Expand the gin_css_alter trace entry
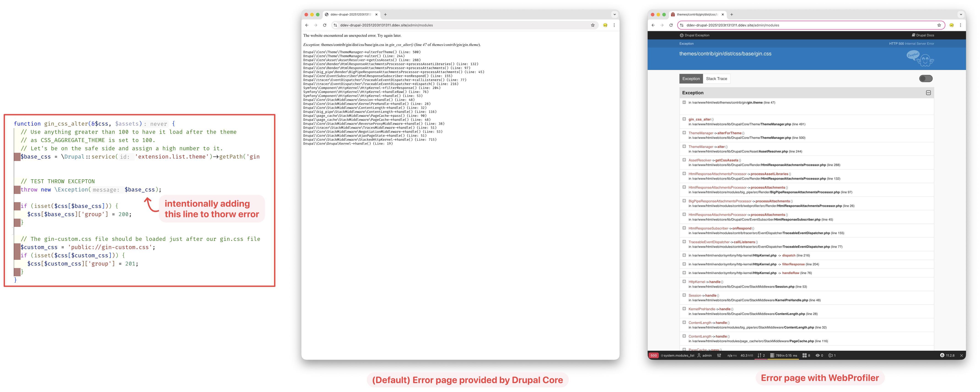This screenshot has height=392, width=980. point(684,119)
